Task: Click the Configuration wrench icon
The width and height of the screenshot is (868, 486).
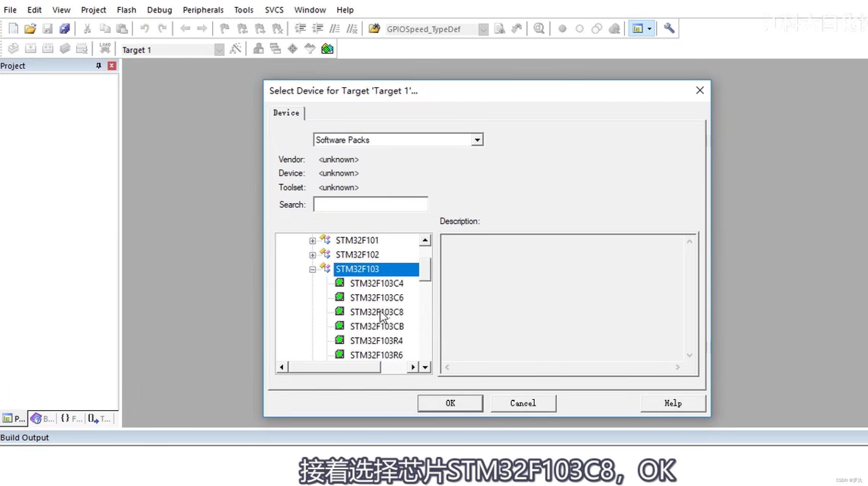Action: pyautogui.click(x=669, y=29)
